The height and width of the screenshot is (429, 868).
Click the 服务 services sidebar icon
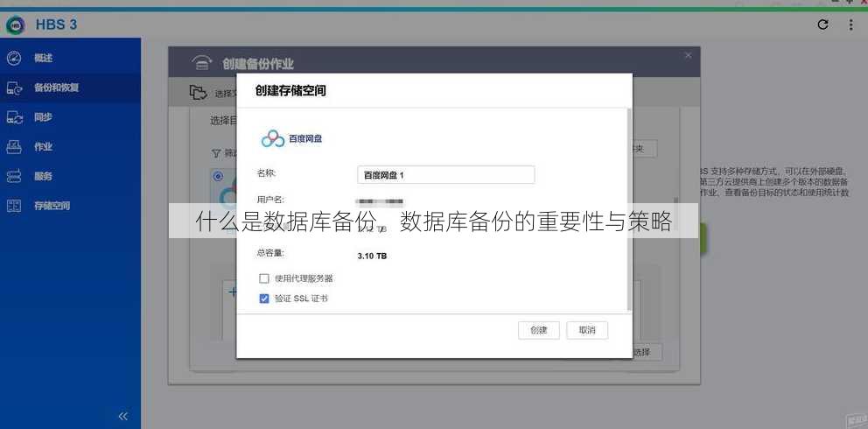tap(14, 176)
